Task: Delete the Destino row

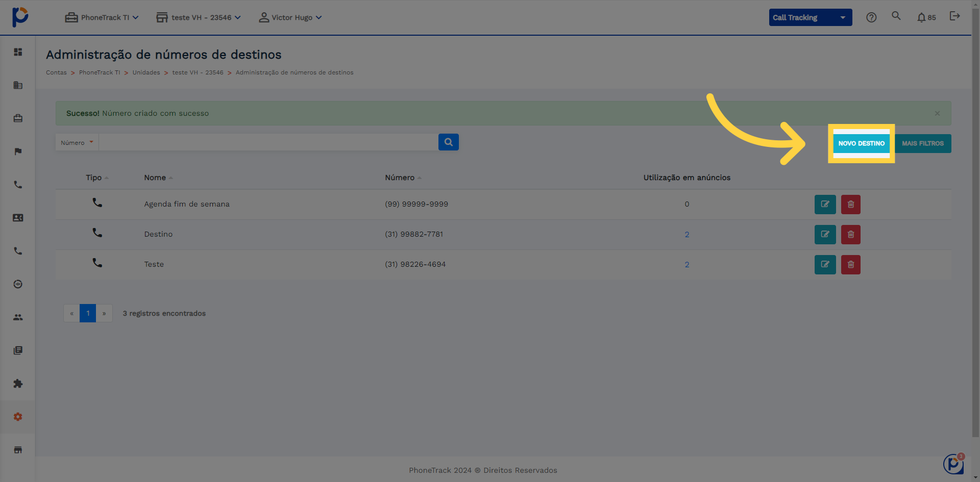Action: [851, 235]
